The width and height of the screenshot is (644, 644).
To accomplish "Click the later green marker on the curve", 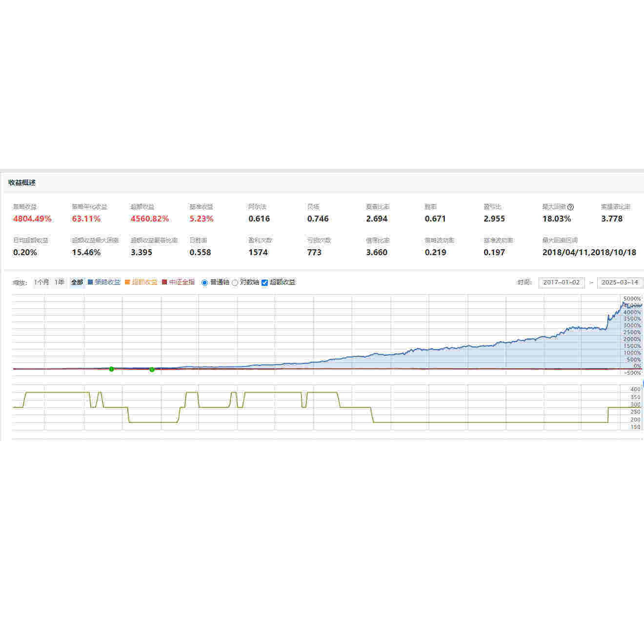I will point(152,369).
